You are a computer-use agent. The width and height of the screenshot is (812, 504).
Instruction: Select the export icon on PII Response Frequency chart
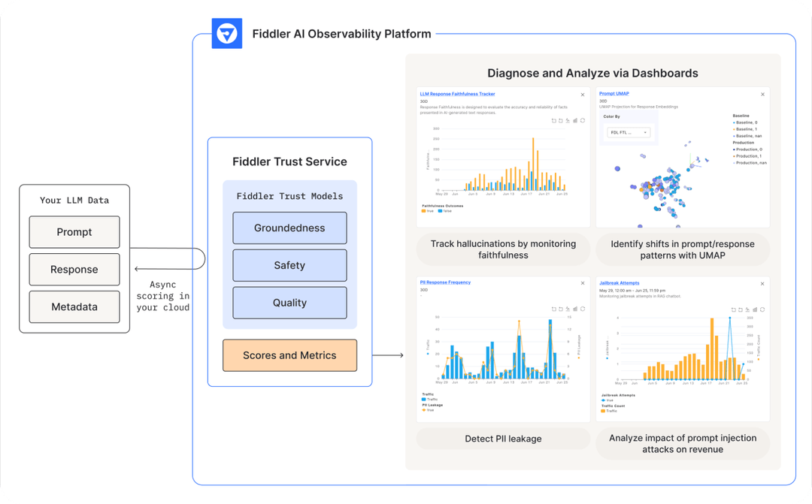click(568, 309)
